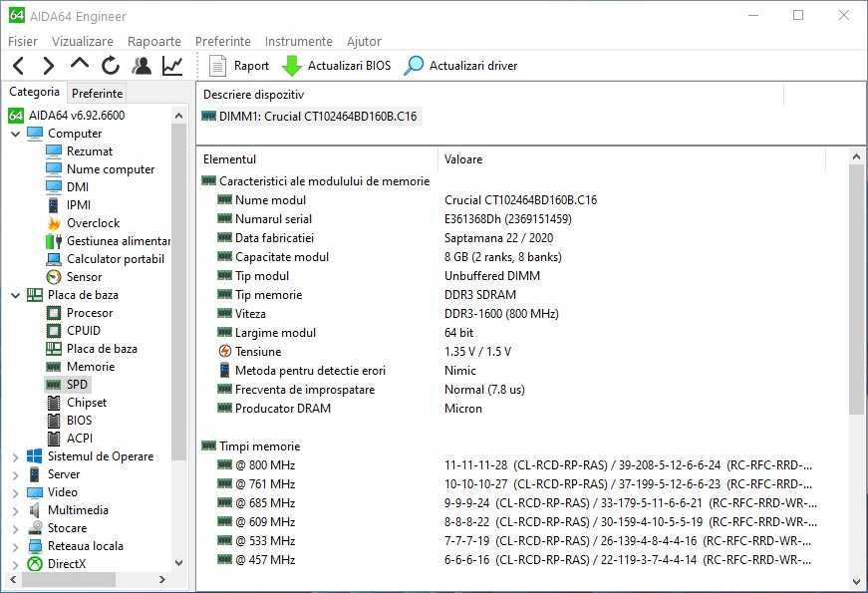Expand the DirectX tree node

(16, 564)
